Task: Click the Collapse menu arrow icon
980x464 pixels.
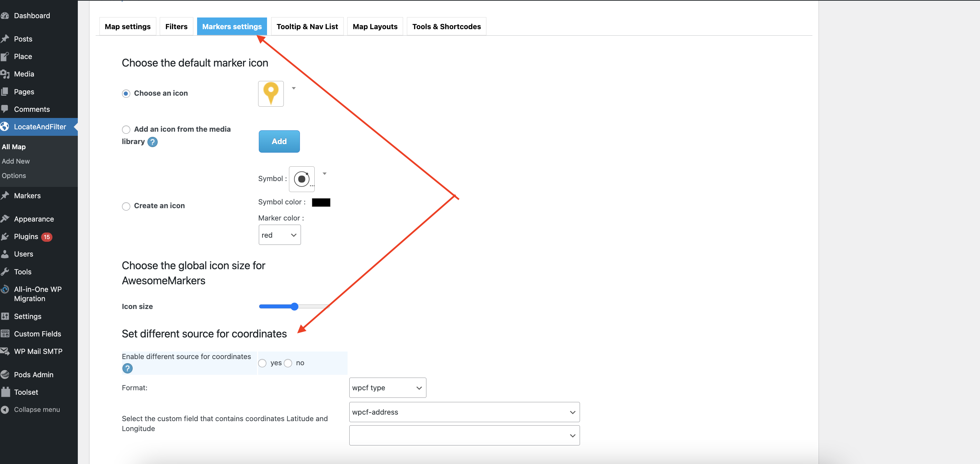Action: point(5,409)
